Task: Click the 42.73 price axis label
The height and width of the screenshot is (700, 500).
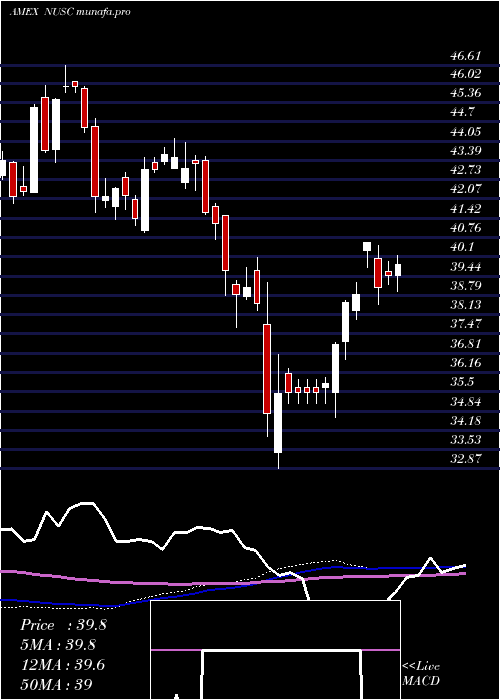Action: pyautogui.click(x=466, y=170)
